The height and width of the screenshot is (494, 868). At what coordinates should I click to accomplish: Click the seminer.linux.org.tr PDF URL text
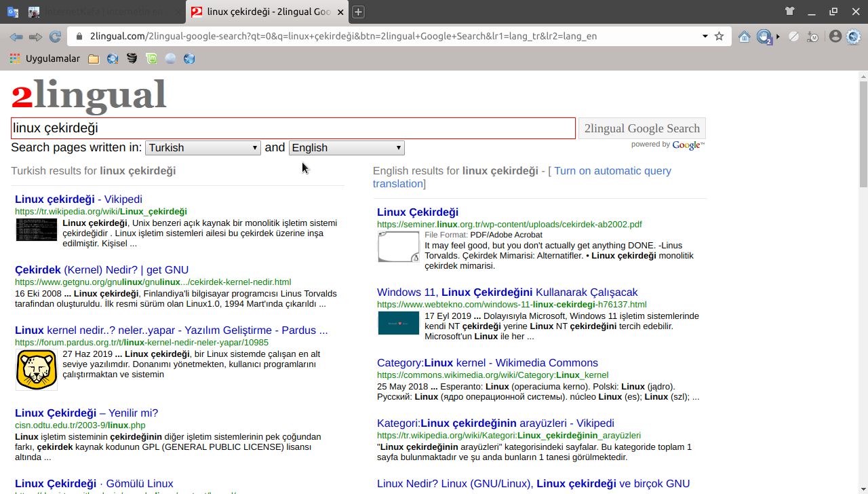tap(509, 224)
